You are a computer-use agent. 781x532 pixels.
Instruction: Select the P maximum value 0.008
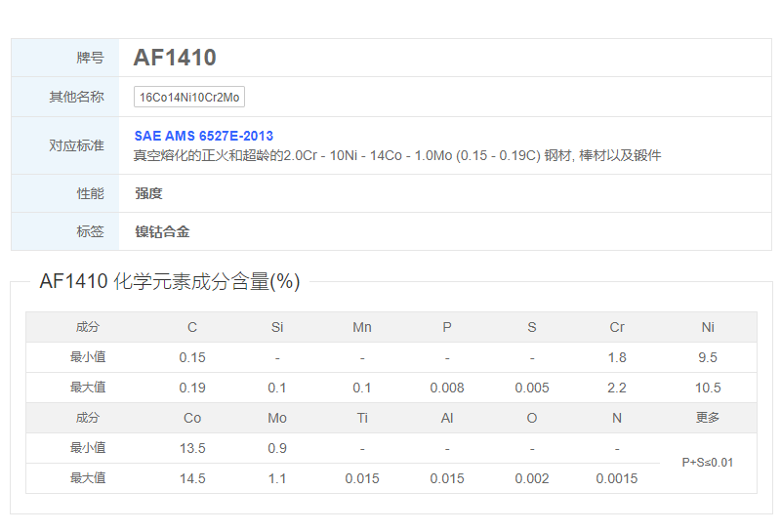[447, 389]
